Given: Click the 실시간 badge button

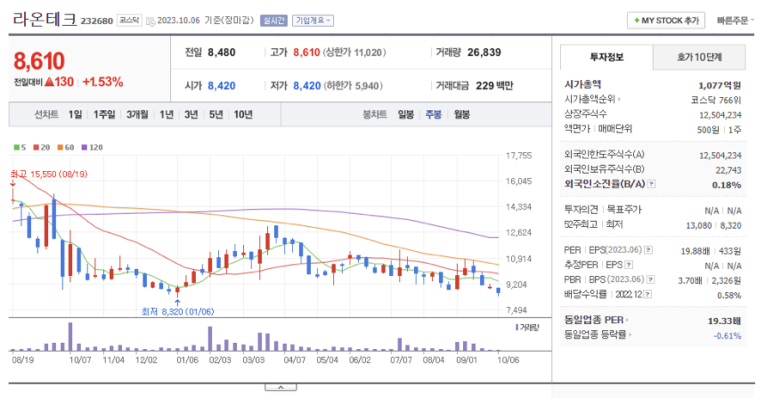Looking at the screenshot, I should coord(274,21).
